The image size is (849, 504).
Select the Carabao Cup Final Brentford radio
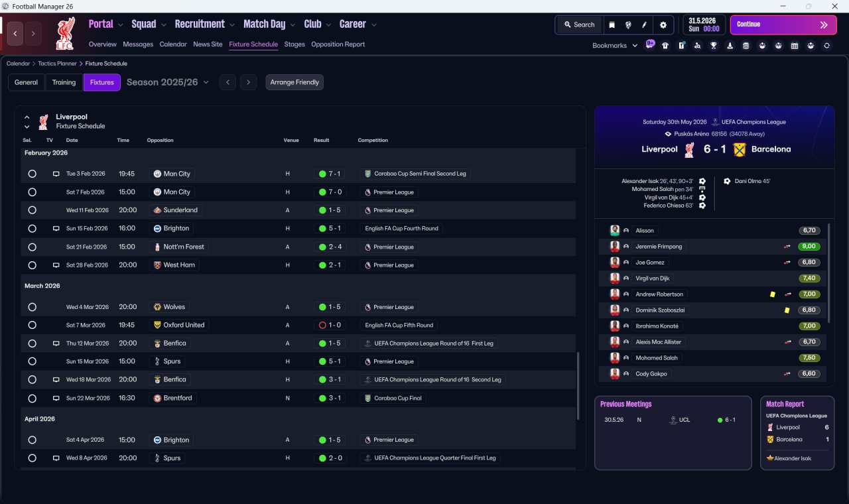click(x=32, y=398)
